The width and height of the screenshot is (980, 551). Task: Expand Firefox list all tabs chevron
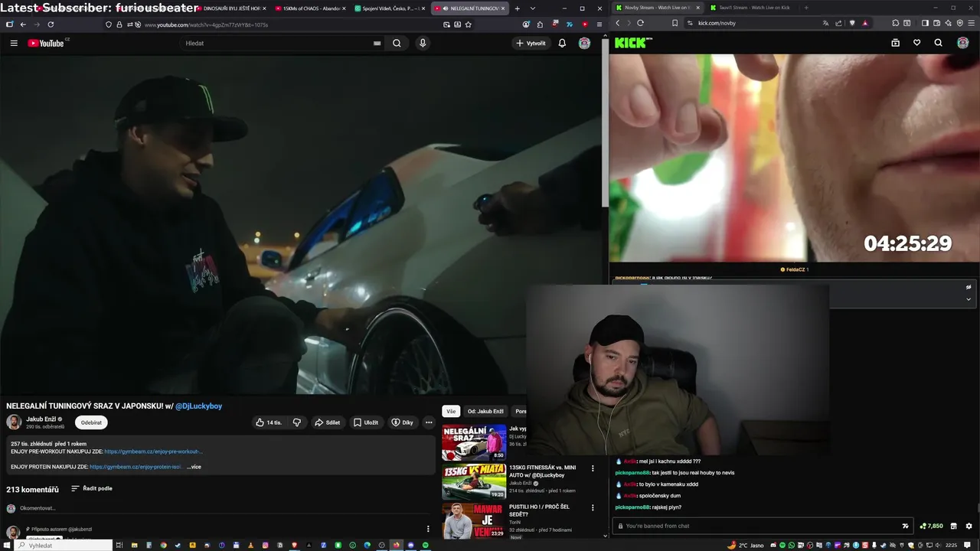pos(532,8)
